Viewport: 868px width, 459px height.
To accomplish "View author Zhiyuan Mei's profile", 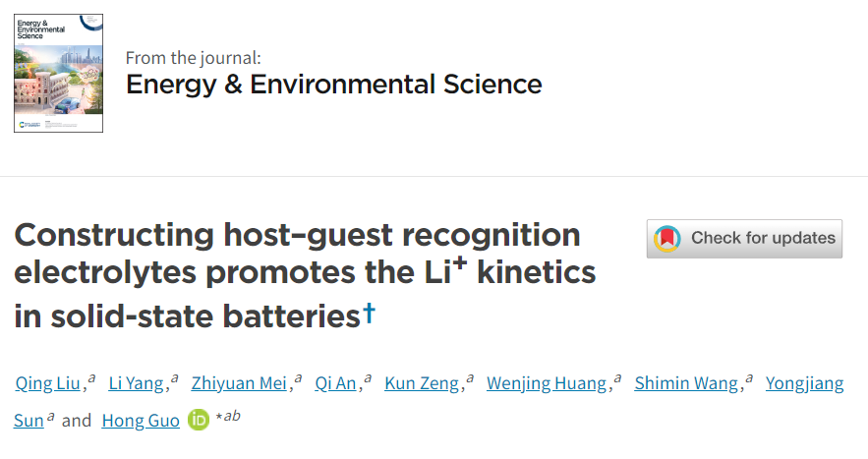I will 239,383.
